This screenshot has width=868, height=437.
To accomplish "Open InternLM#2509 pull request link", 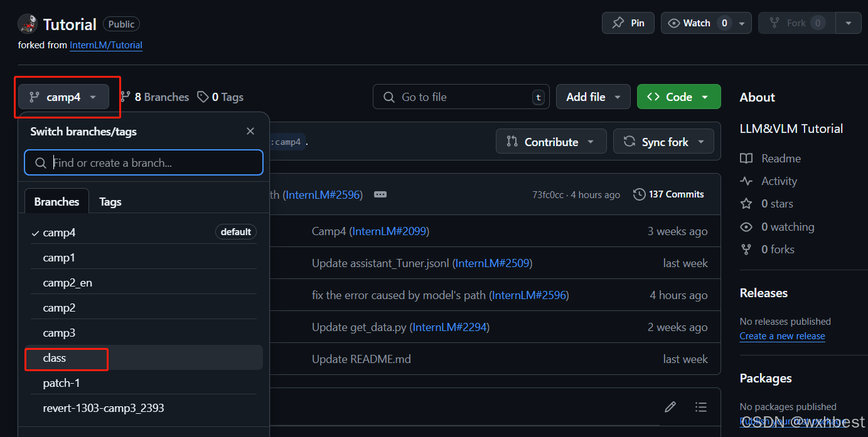I will (x=492, y=263).
